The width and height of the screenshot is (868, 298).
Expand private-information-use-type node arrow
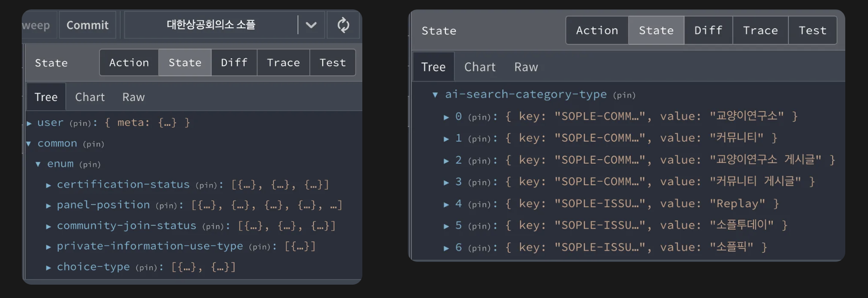(48, 247)
